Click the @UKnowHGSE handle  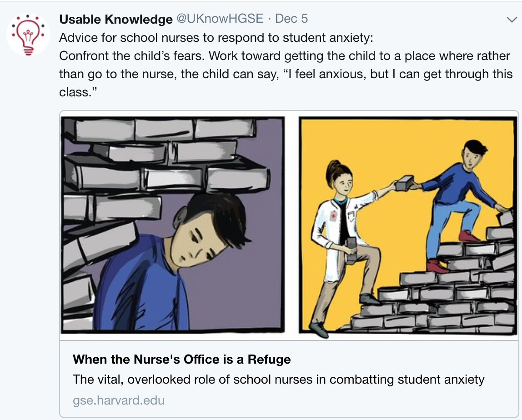(220, 19)
